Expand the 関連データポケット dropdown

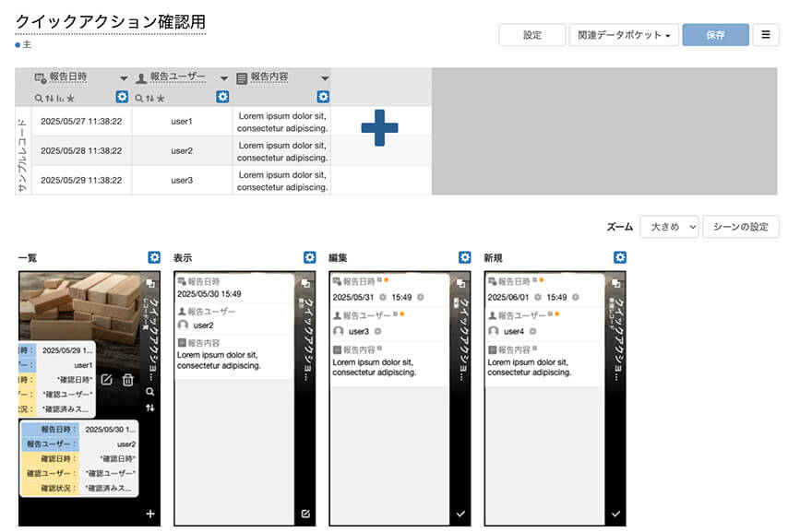(624, 35)
